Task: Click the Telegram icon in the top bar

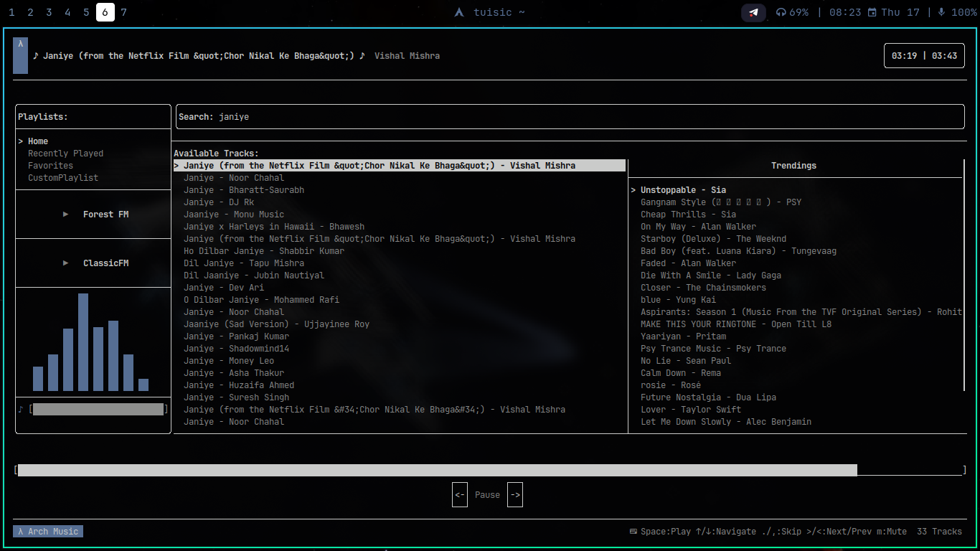Action: tap(753, 12)
